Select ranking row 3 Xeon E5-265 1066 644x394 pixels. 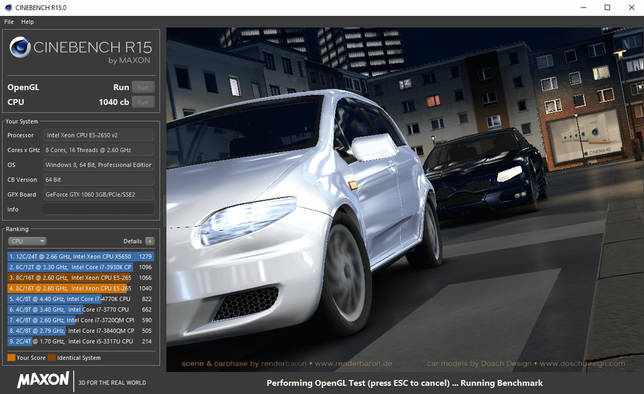click(80, 278)
